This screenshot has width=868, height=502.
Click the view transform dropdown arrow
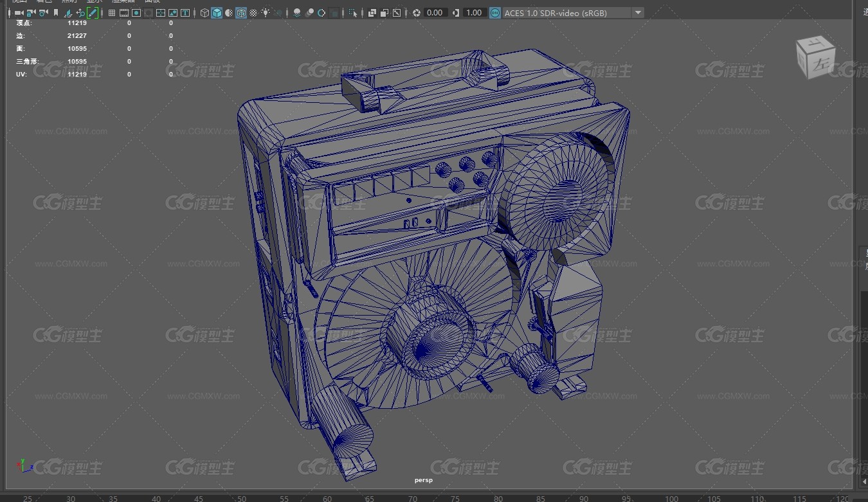pyautogui.click(x=637, y=12)
